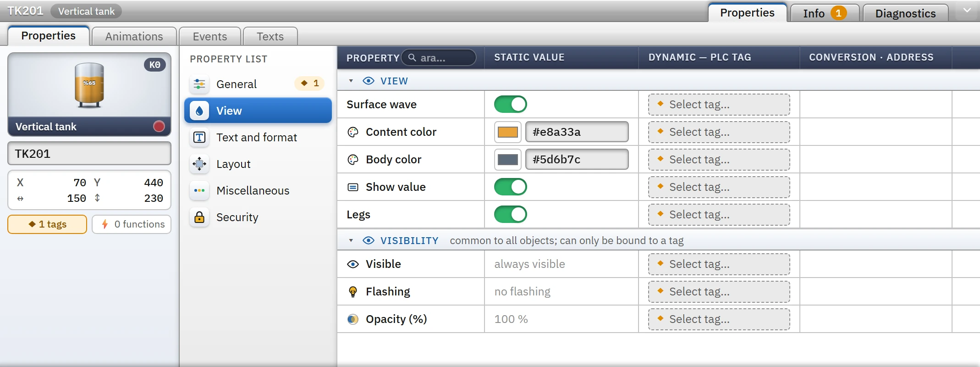Click the K0 badge on tank preview
980x367 pixels.
click(155, 65)
